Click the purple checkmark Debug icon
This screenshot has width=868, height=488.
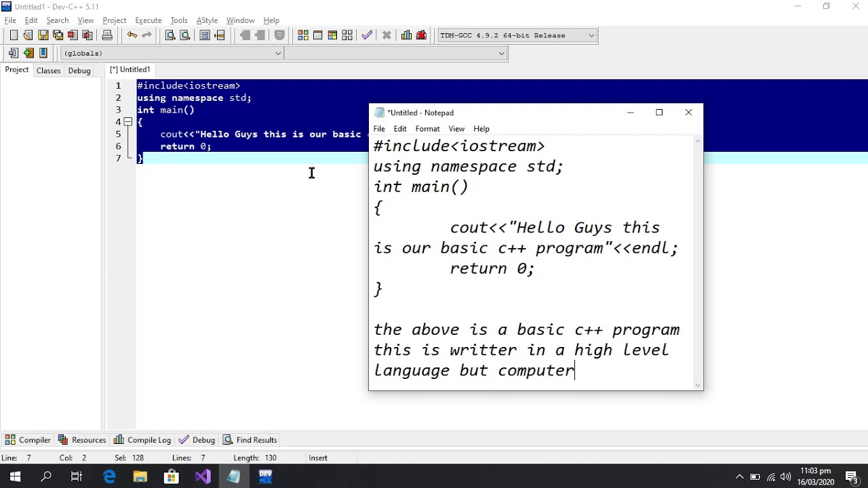pyautogui.click(x=367, y=35)
